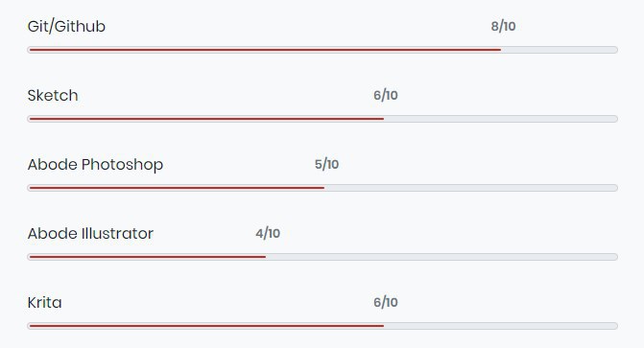Click the unfilled part of Krita bar
This screenshot has width=644, height=348.
point(501,326)
